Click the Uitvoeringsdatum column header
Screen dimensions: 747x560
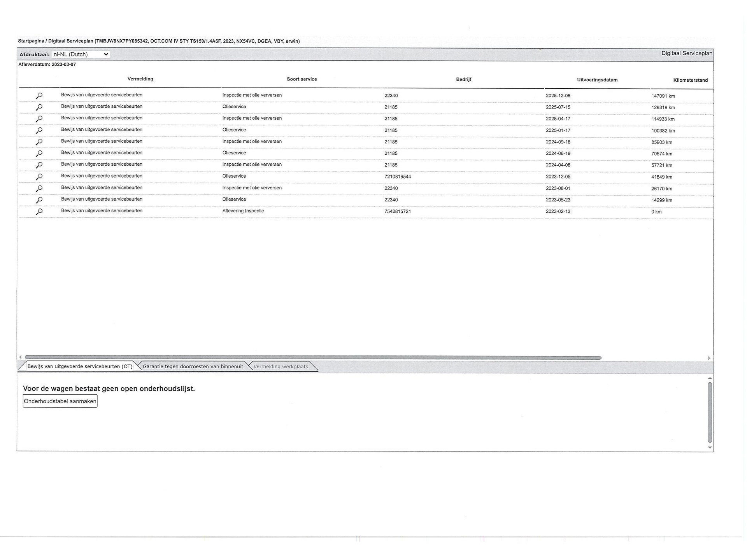point(597,80)
